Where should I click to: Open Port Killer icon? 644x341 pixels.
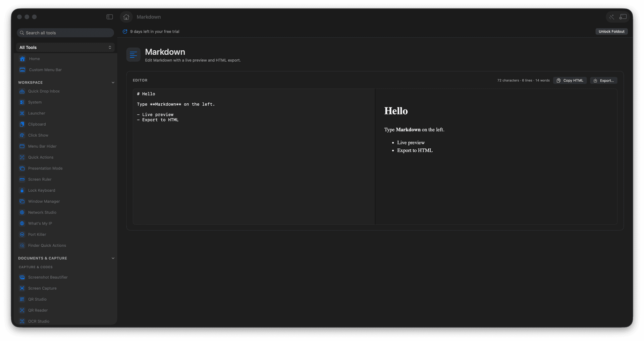point(22,235)
